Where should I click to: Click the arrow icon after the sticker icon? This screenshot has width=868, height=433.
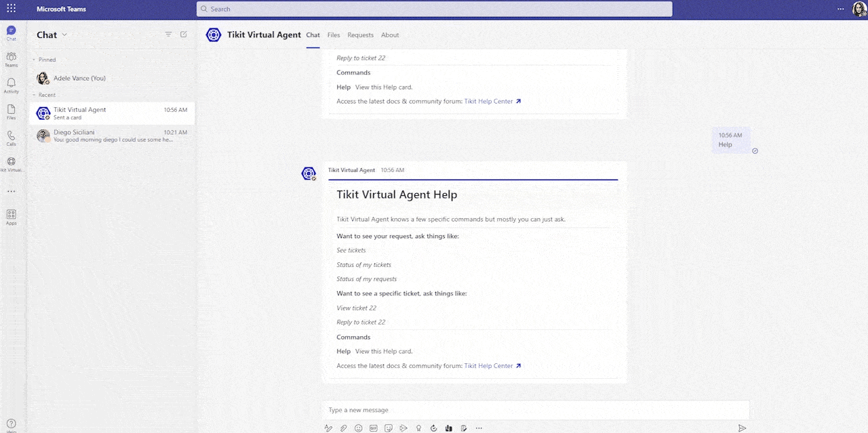[x=403, y=428]
